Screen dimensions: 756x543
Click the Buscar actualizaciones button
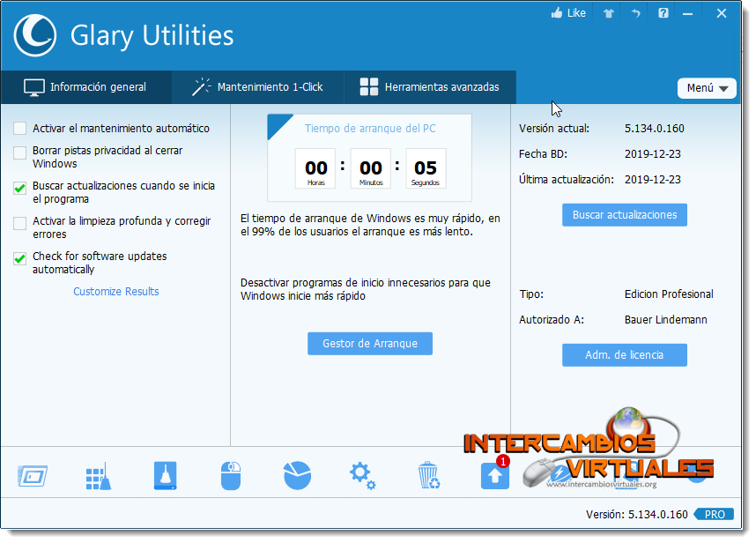(x=625, y=215)
